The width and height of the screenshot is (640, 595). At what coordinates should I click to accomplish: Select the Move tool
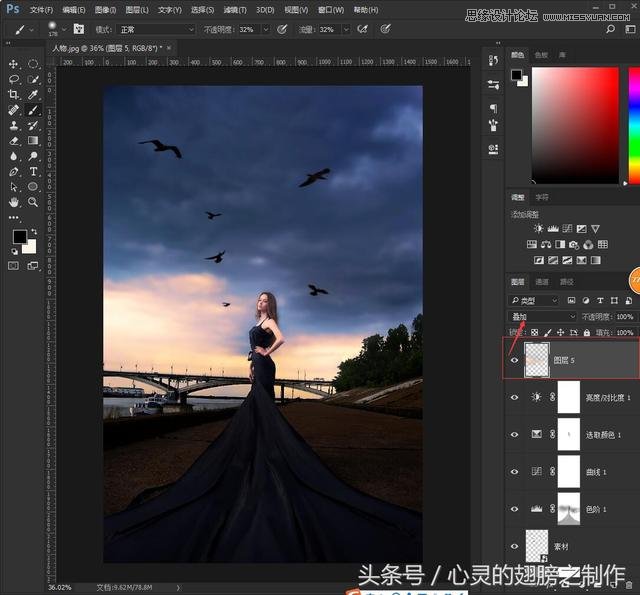point(14,64)
